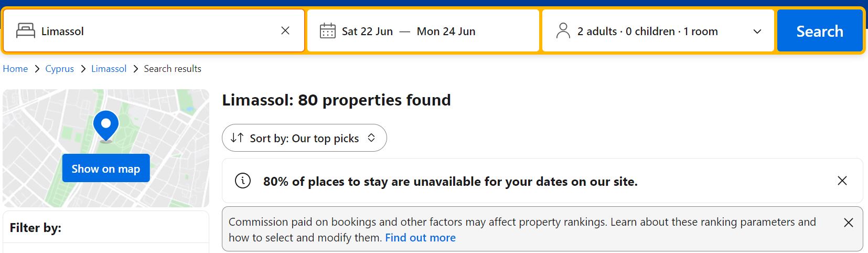868x253 pixels.
Task: Click the guest person icon
Action: point(563,31)
